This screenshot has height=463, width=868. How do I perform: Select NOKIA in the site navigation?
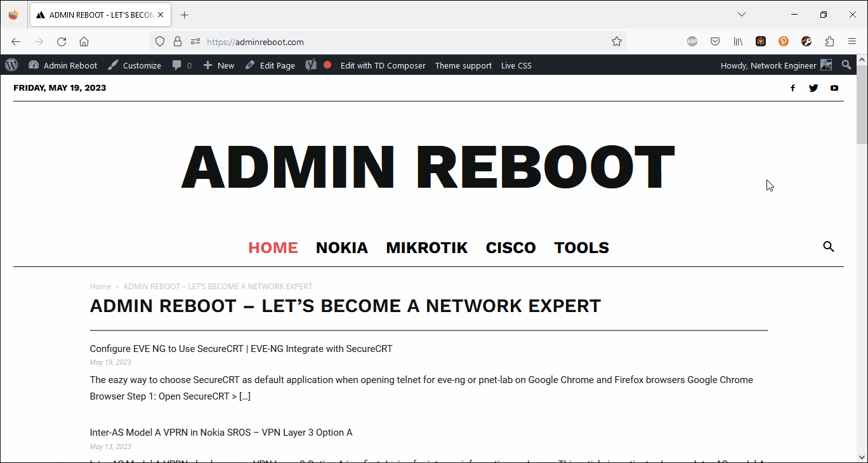point(342,247)
